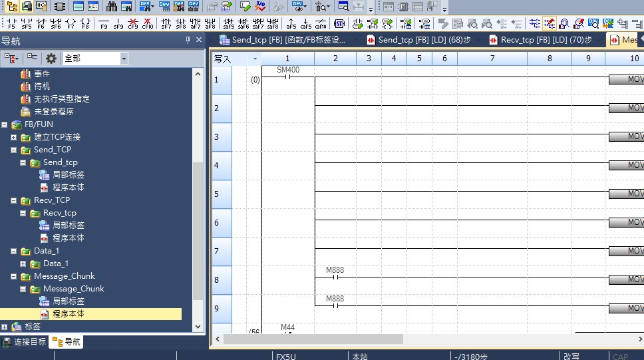Open 局部标签 under Send_tcp

(68, 175)
